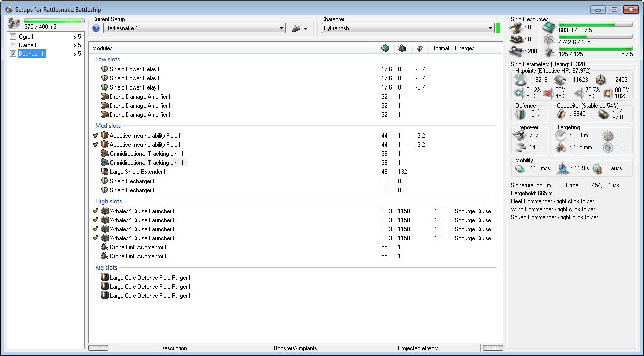Click the Stats tab at bottom right
Image resolution: width=644 pixels, height=356 pixels.
[492, 348]
